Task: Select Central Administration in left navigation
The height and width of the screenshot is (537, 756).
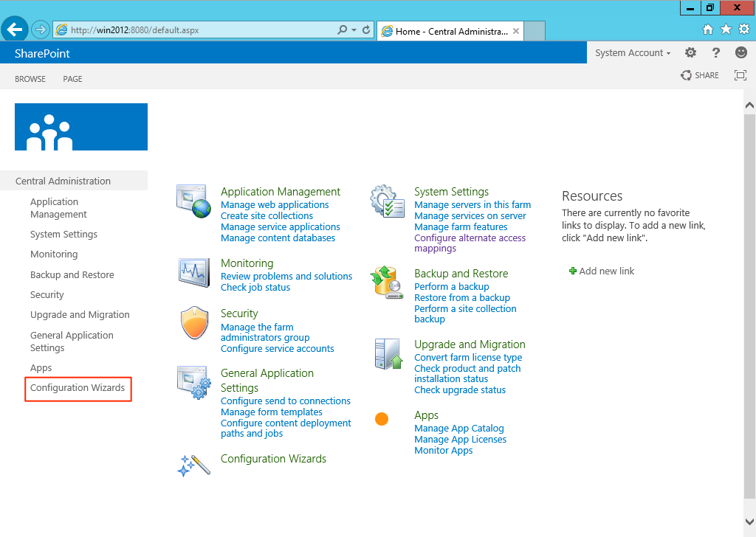Action: tap(63, 181)
